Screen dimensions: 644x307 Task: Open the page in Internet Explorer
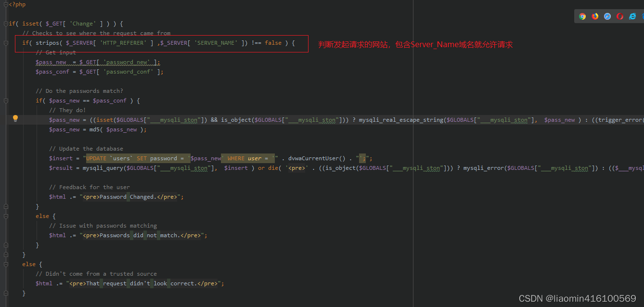(x=632, y=16)
